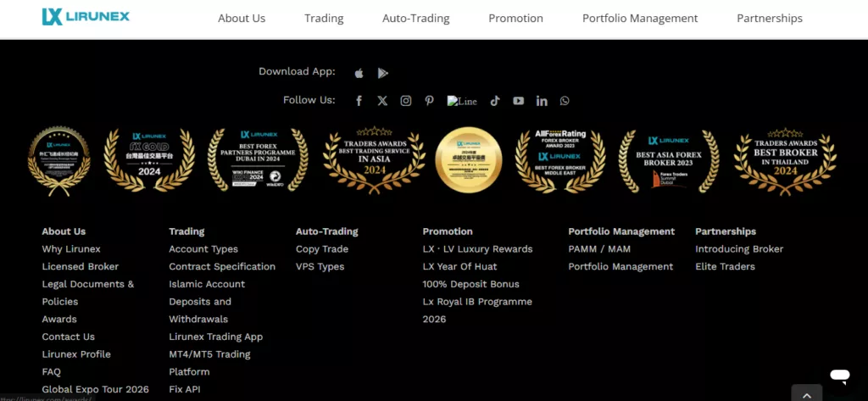Open Copy Trade footer link
Image resolution: width=868 pixels, height=401 pixels.
[322, 249]
